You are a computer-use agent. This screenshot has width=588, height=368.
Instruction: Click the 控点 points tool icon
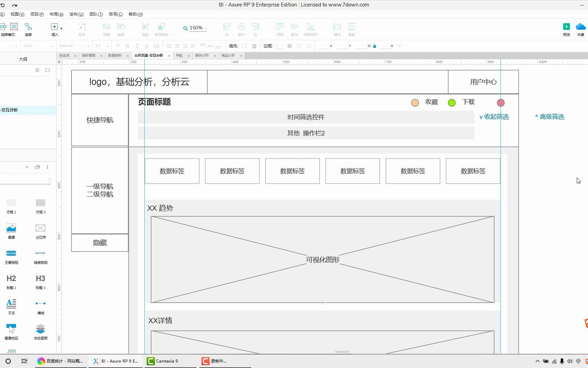coord(82,27)
